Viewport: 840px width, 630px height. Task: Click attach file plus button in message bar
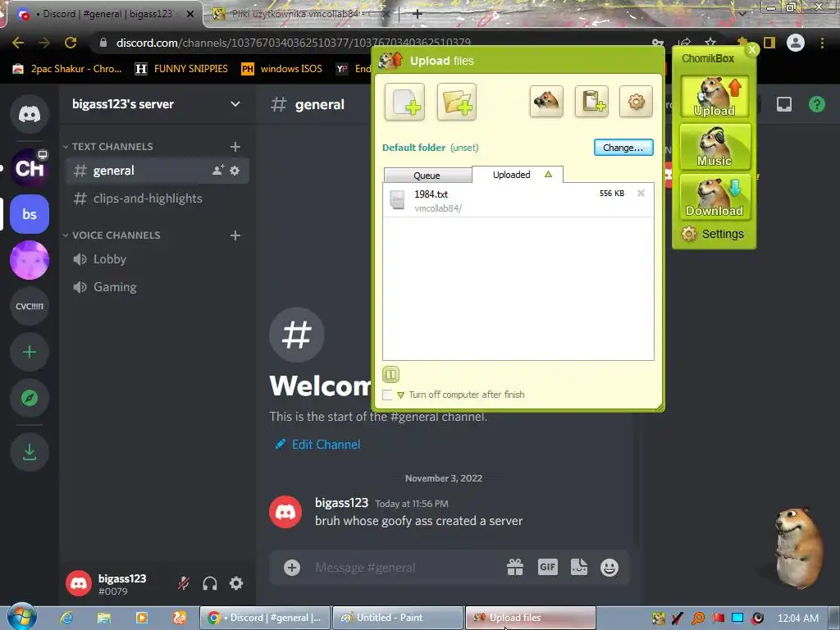292,568
